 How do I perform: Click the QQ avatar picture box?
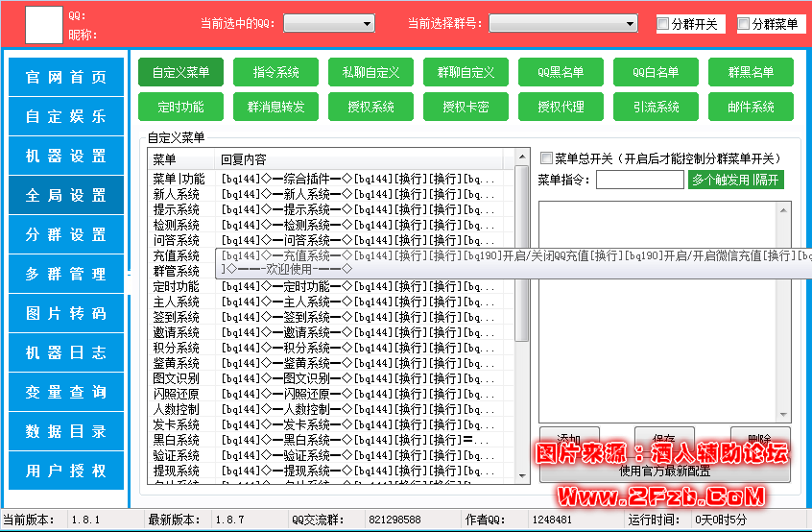[43, 24]
